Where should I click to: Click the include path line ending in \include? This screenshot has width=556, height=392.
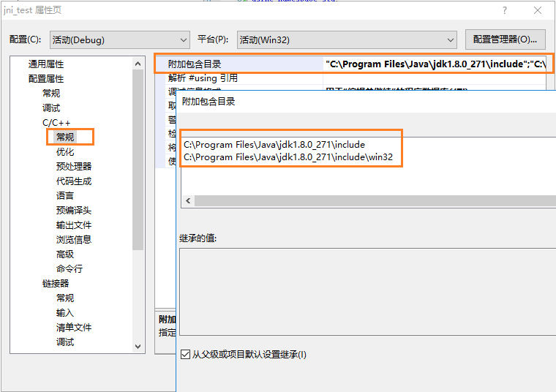(x=274, y=145)
